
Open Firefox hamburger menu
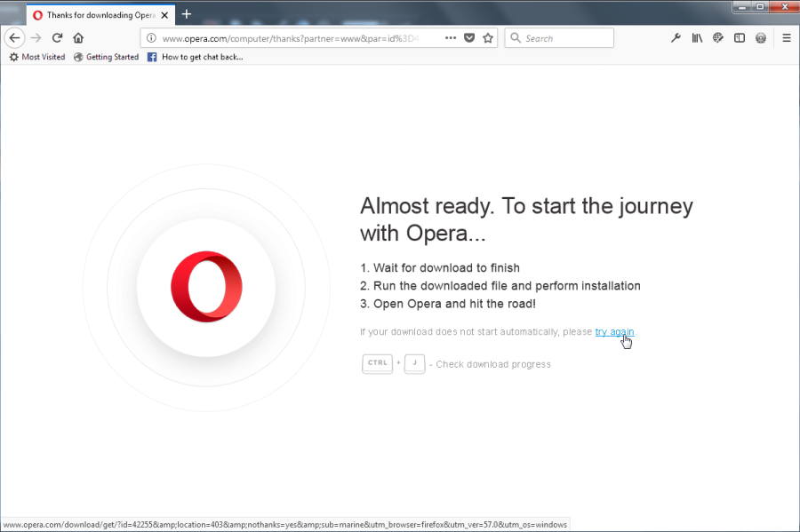787,37
